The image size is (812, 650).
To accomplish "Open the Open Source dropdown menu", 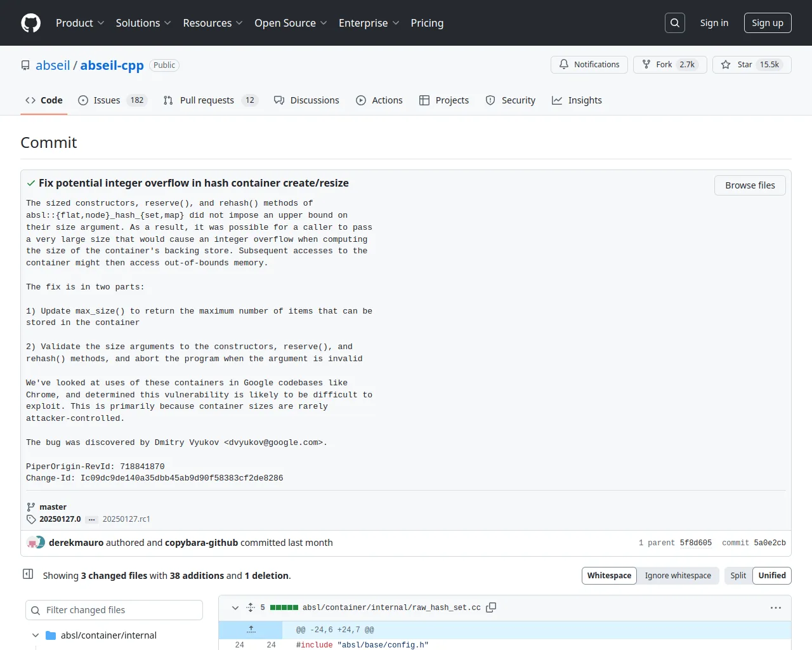I will tap(291, 23).
